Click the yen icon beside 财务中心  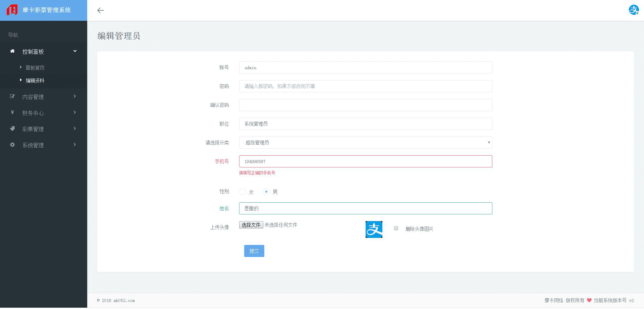[x=12, y=112]
